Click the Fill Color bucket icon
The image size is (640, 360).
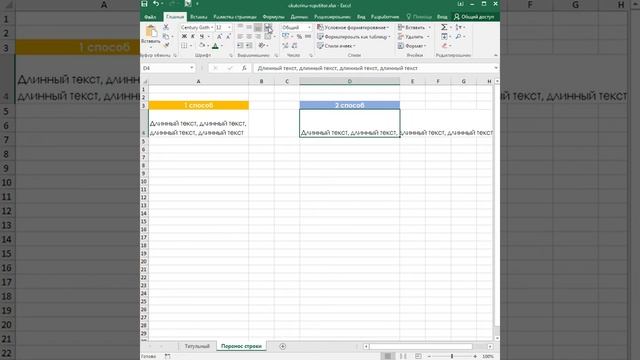pos(202,46)
